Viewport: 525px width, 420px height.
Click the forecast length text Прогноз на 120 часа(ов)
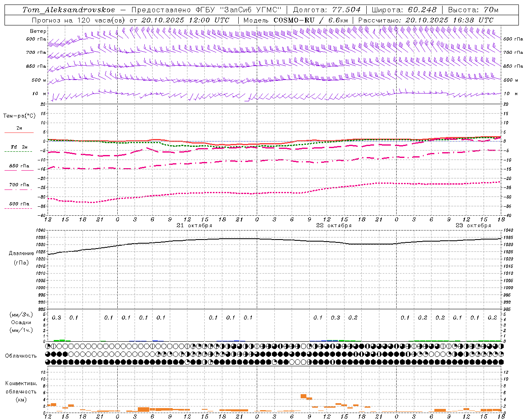point(79,20)
